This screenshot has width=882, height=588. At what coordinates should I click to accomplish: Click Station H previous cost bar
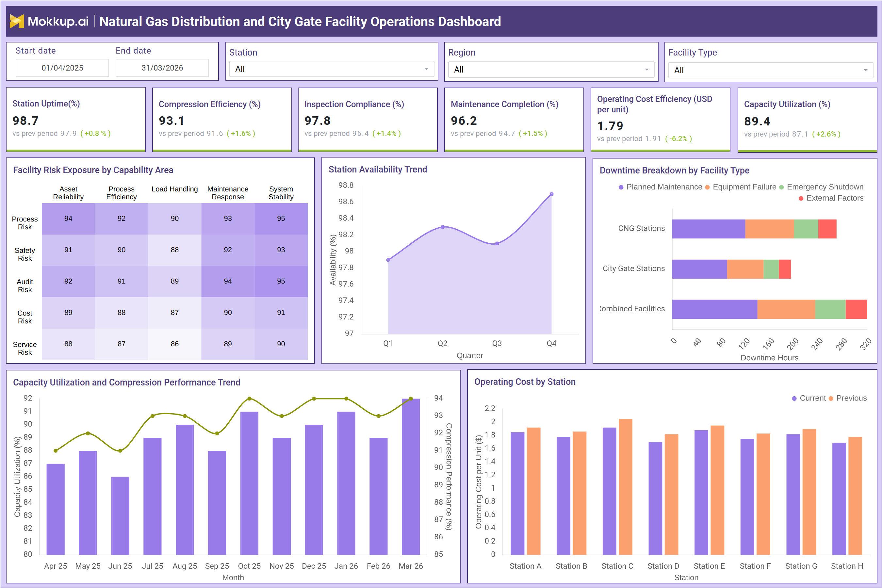coord(855,496)
